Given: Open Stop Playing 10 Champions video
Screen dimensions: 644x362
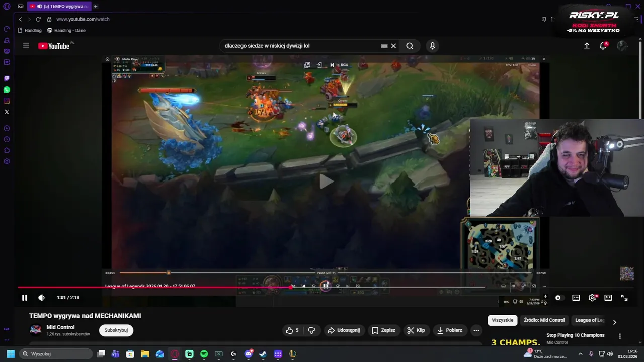Looking at the screenshot, I should point(576,335).
